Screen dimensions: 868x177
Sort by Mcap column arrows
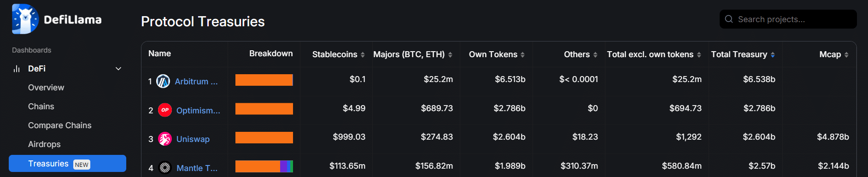click(x=846, y=55)
